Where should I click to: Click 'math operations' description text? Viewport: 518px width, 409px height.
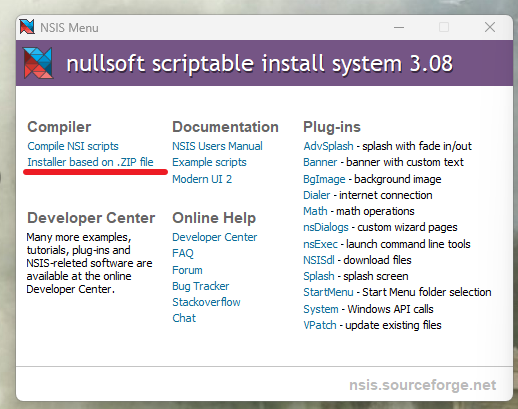tap(375, 211)
